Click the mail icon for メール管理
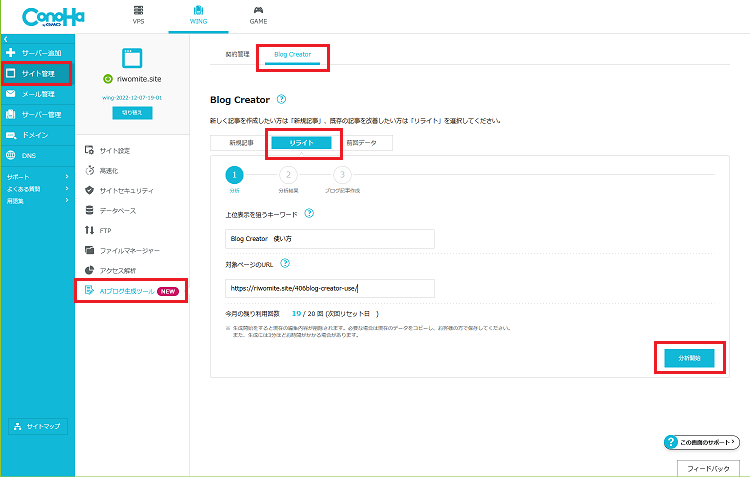Image resolution: width=750 pixels, height=477 pixels. pos(11,94)
